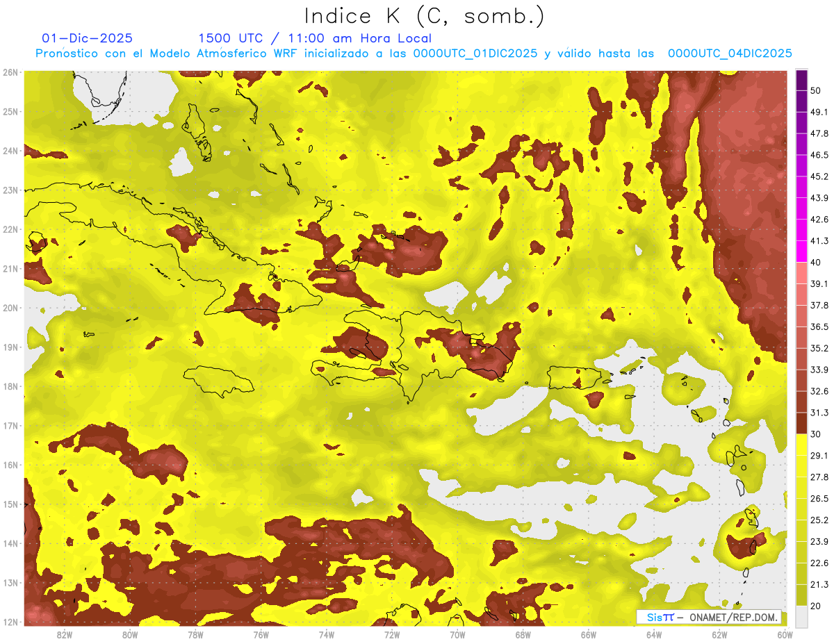Click the colorbar label "37.8"

(x=819, y=306)
